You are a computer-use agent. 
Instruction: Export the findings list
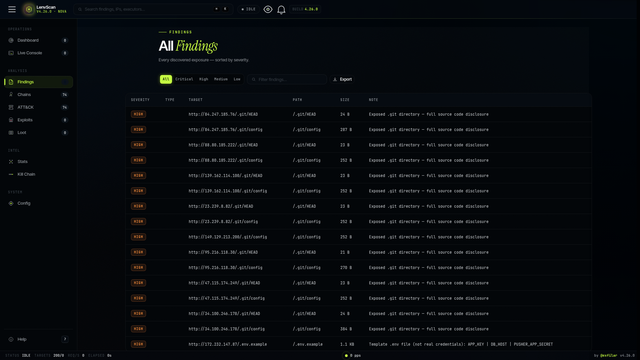342,79
